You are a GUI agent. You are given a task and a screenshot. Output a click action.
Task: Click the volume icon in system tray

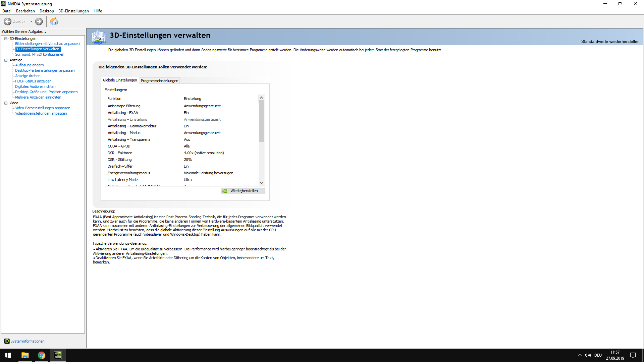(x=588, y=355)
